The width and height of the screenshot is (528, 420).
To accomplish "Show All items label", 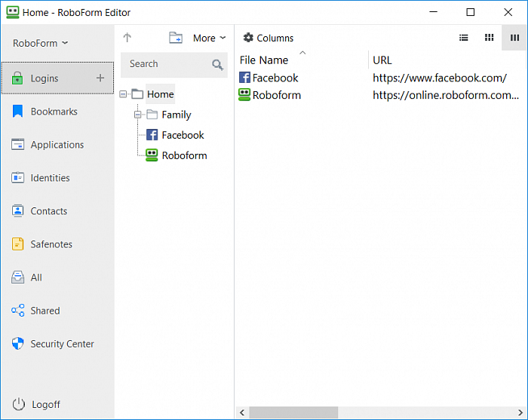I will click(36, 277).
